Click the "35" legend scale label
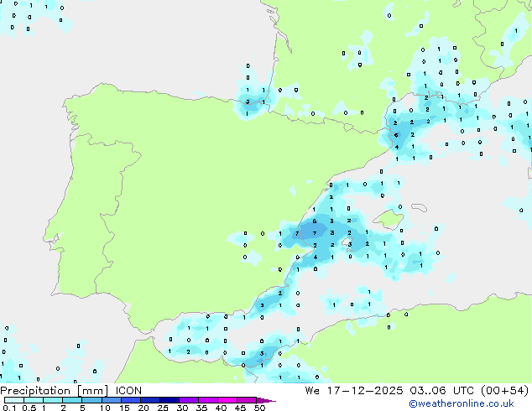Viewport: 532px width, 411px height. (x=201, y=408)
